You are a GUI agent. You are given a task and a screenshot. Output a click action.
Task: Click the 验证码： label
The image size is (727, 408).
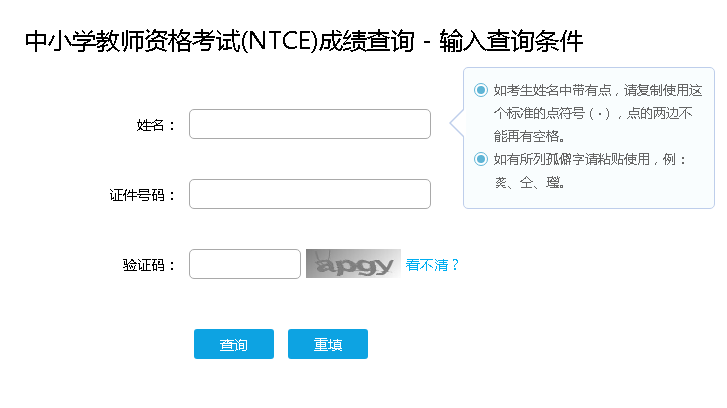[149, 265]
